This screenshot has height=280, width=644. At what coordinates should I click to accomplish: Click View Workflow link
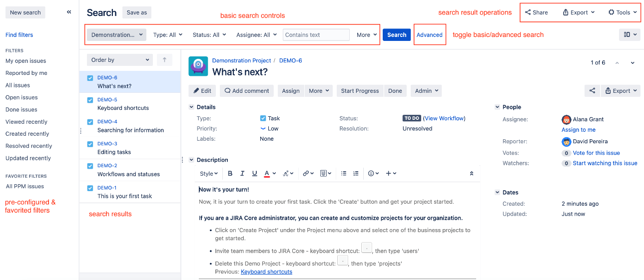tap(444, 118)
